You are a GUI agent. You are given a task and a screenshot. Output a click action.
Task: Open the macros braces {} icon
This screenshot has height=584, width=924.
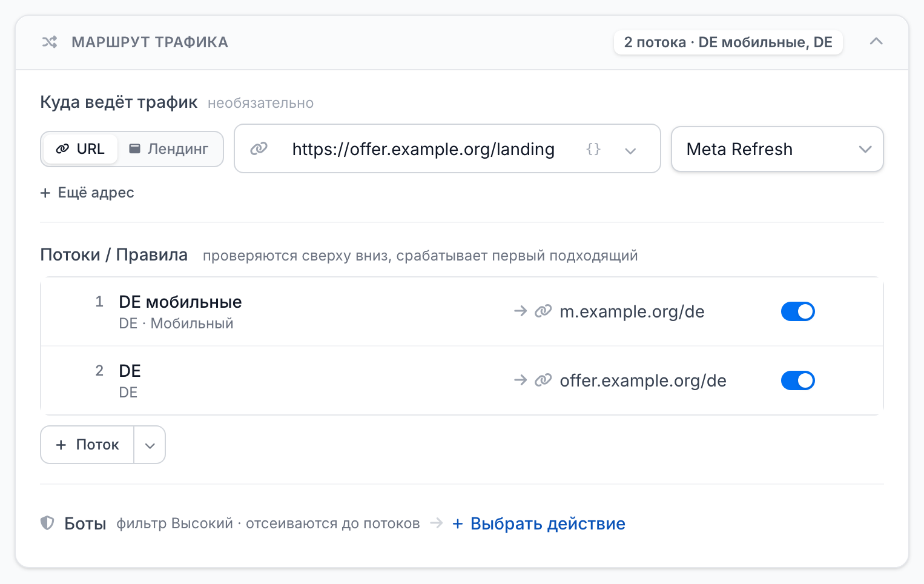pyautogui.click(x=593, y=149)
